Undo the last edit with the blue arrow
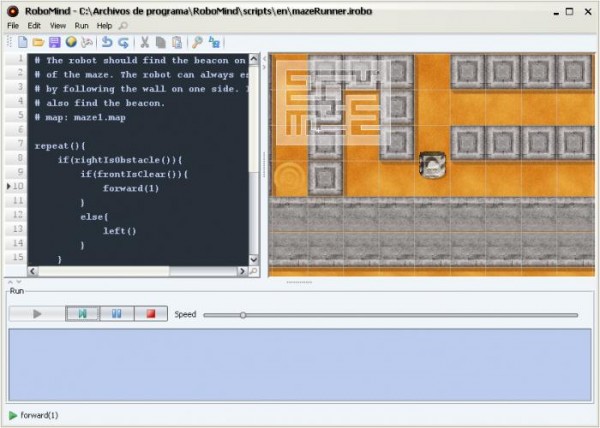This screenshot has height=428, width=600. coord(107,42)
